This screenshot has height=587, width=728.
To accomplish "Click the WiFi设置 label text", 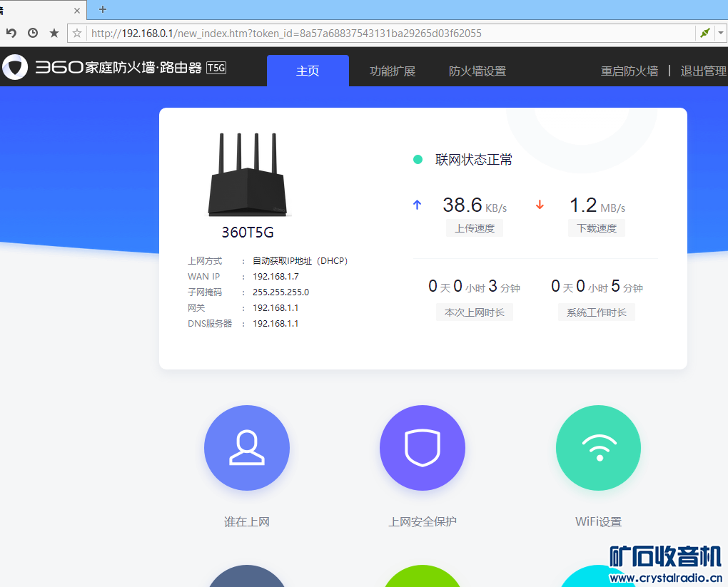I will (x=599, y=521).
